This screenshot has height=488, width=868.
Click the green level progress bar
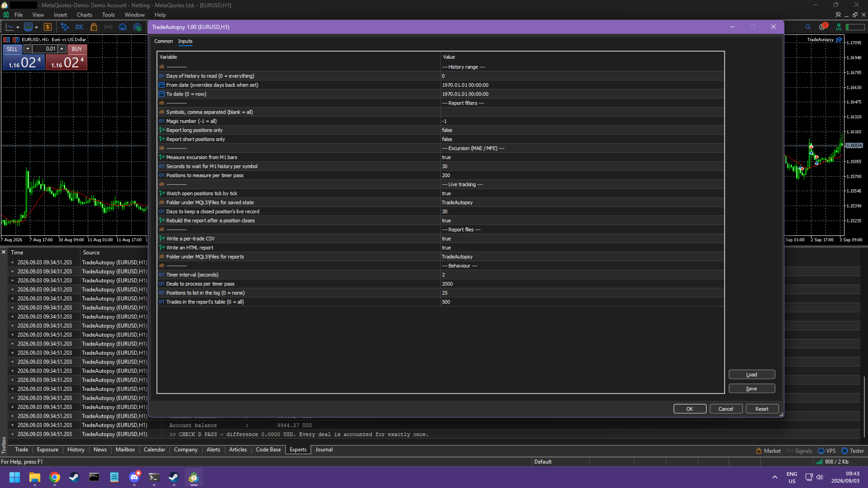click(855, 27)
